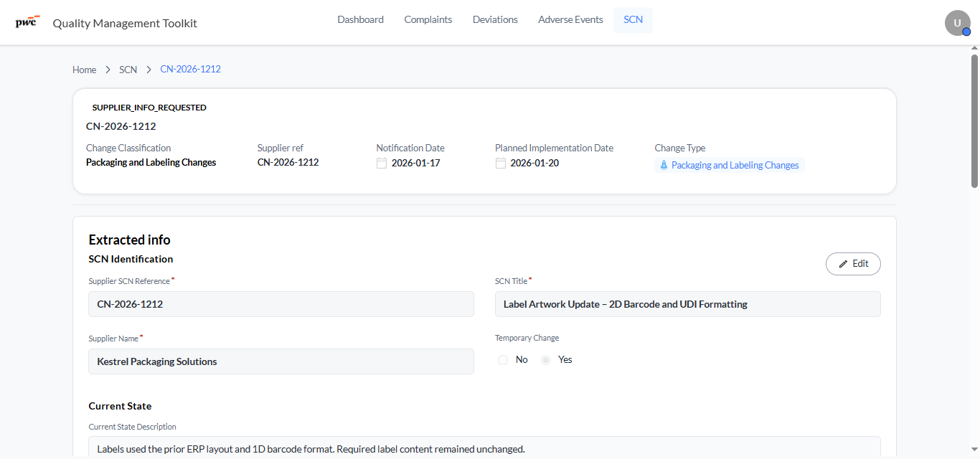980x459 pixels.
Task: Click the Planned Implementation Date calendar icon
Action: click(x=501, y=164)
